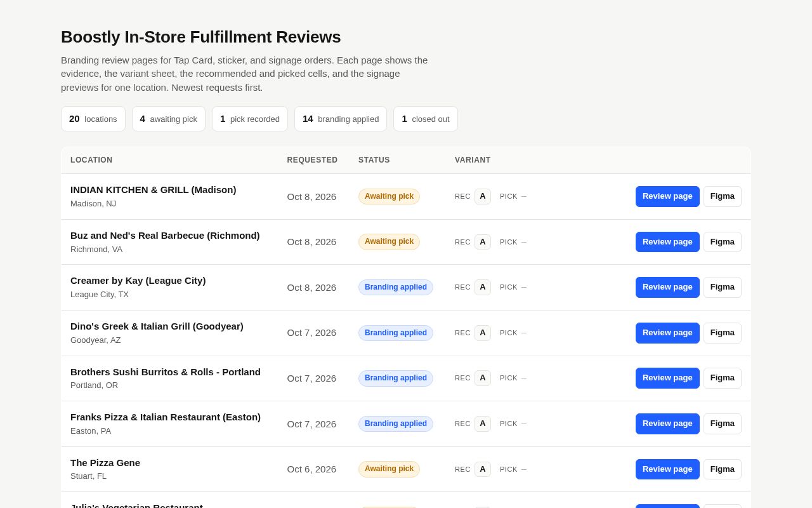Click Awaiting pick badge for The Pizza Gene

click(389, 469)
